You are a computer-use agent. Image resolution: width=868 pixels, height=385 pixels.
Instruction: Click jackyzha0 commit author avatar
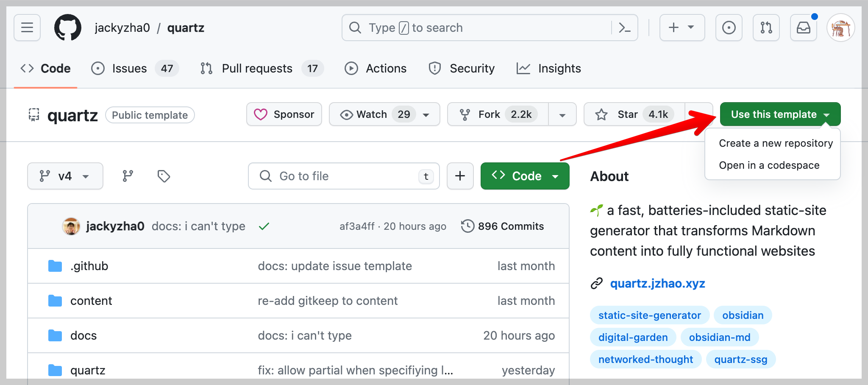(x=71, y=226)
